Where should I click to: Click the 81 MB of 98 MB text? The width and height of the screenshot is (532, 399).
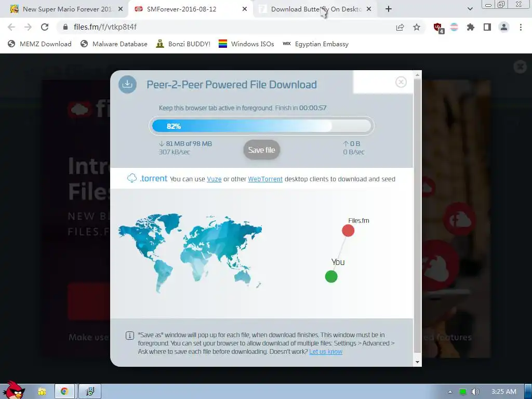pos(189,144)
